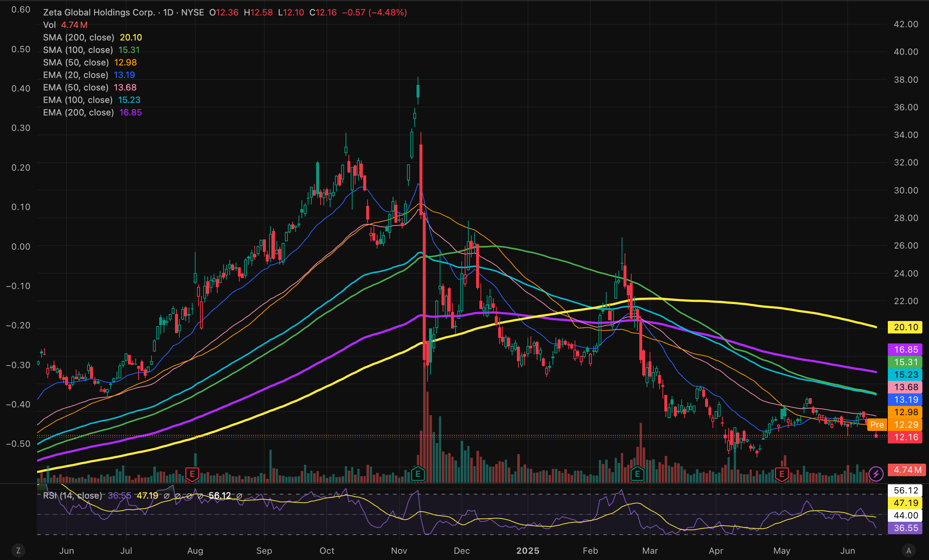Image resolution: width=929 pixels, height=560 pixels.
Task: Click the purple 16.85 price axis tag
Action: tap(905, 350)
